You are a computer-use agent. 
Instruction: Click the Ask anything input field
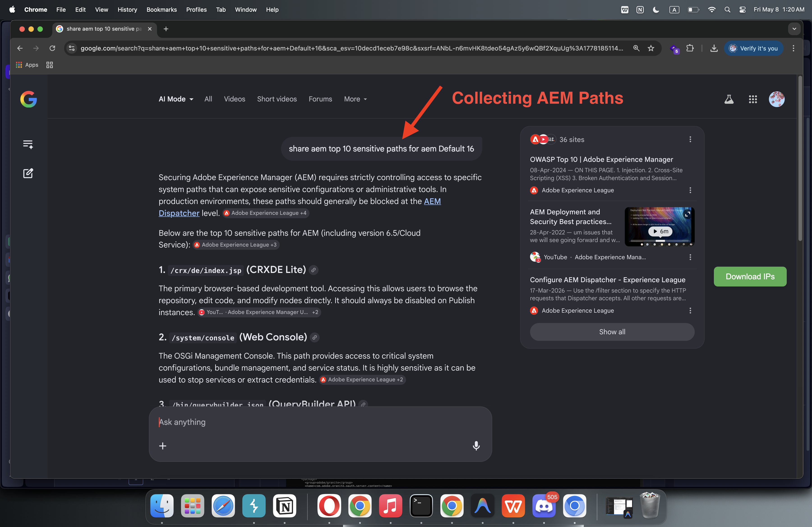[x=320, y=422]
